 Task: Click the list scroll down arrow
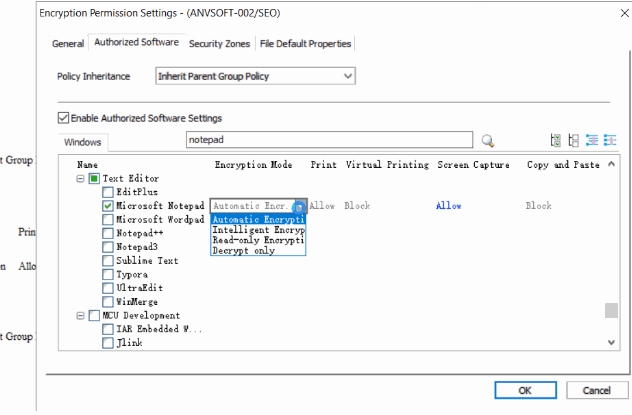tap(611, 342)
